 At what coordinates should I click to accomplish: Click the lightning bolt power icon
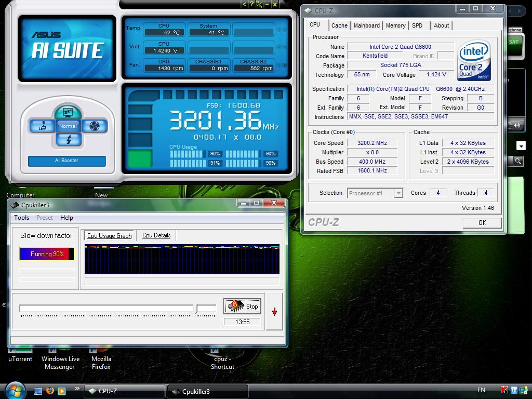point(68,139)
